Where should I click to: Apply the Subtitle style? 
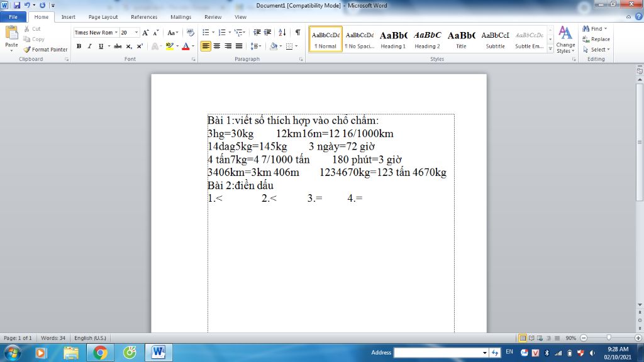(x=496, y=40)
